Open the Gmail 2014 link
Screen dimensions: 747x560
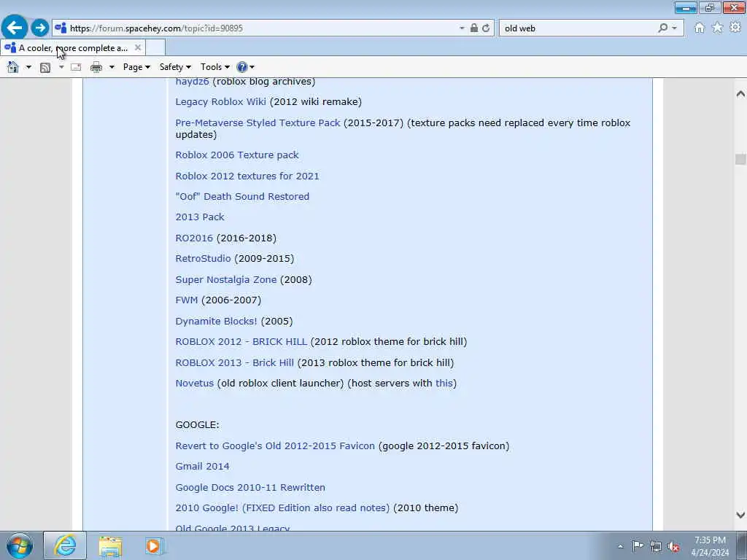[202, 467]
